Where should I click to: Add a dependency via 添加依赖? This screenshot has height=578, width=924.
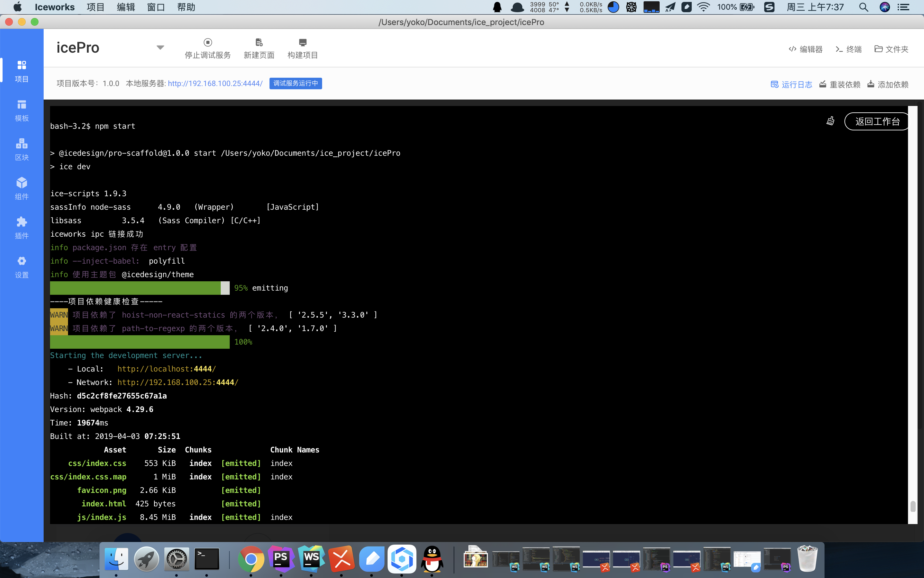pyautogui.click(x=887, y=84)
